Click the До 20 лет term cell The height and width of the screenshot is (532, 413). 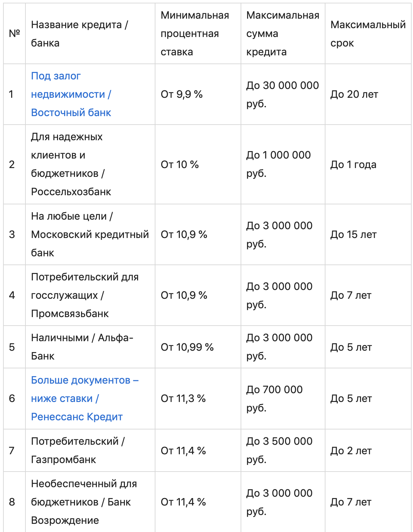click(354, 94)
